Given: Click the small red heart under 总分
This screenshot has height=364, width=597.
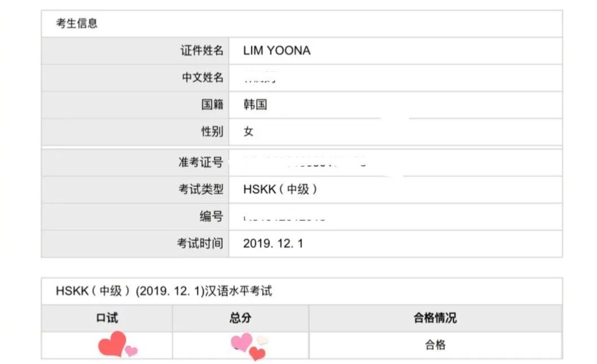Looking at the screenshot, I should point(257,354).
